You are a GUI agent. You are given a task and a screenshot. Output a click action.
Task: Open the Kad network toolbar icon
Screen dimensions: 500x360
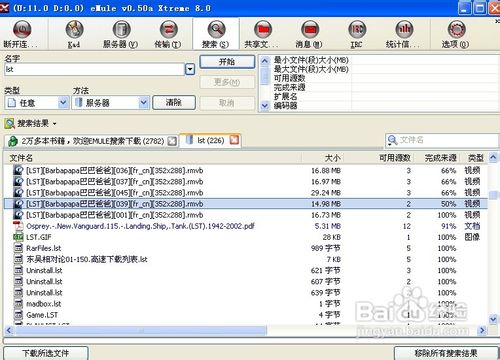pos(74,29)
